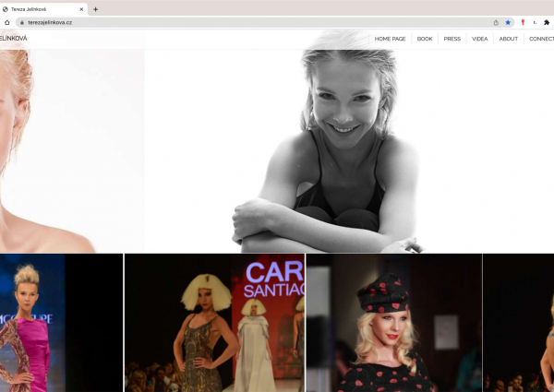Click the CONNECT navigation link

coord(541,39)
